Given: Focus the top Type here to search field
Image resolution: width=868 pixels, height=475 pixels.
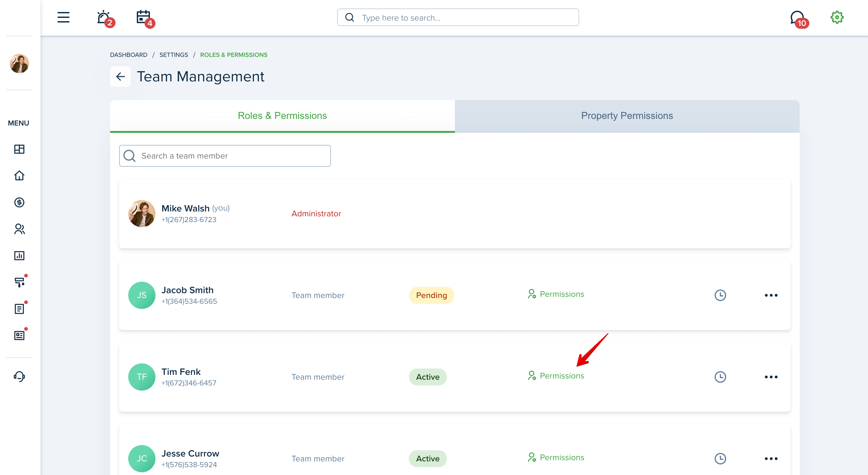Looking at the screenshot, I should click(458, 18).
